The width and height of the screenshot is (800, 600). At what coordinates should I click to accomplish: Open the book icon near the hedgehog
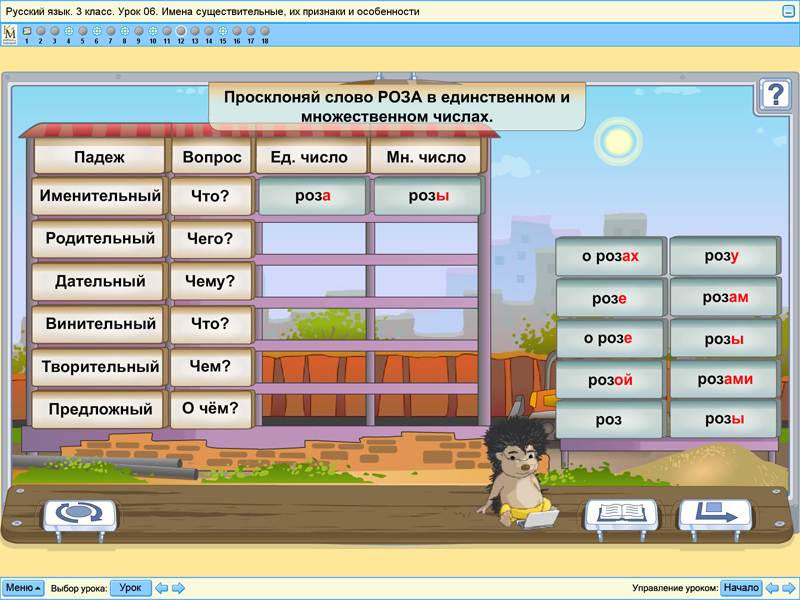coord(621,513)
